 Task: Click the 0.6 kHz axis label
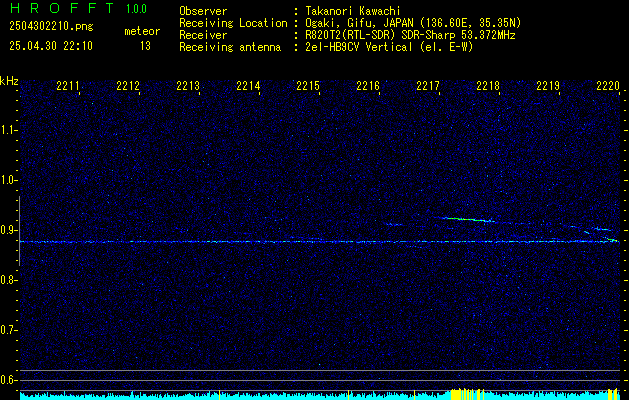pos(8,380)
